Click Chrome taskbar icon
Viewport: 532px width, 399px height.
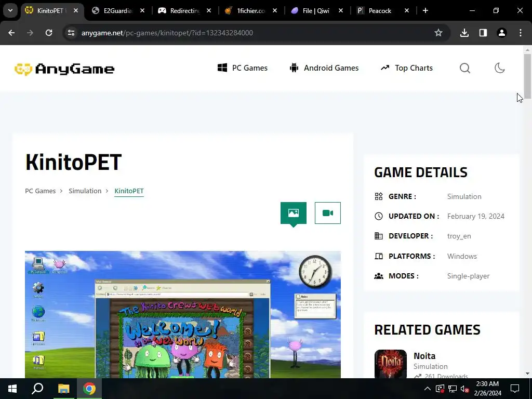click(89, 389)
